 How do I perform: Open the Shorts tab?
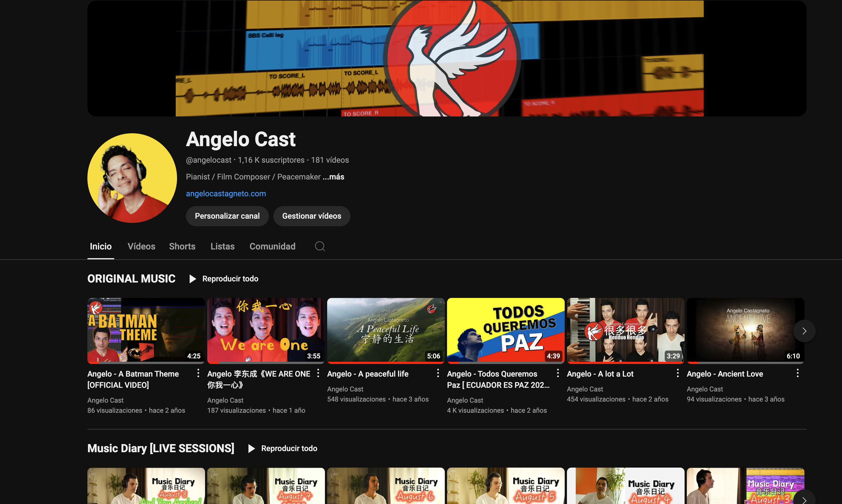(x=182, y=246)
